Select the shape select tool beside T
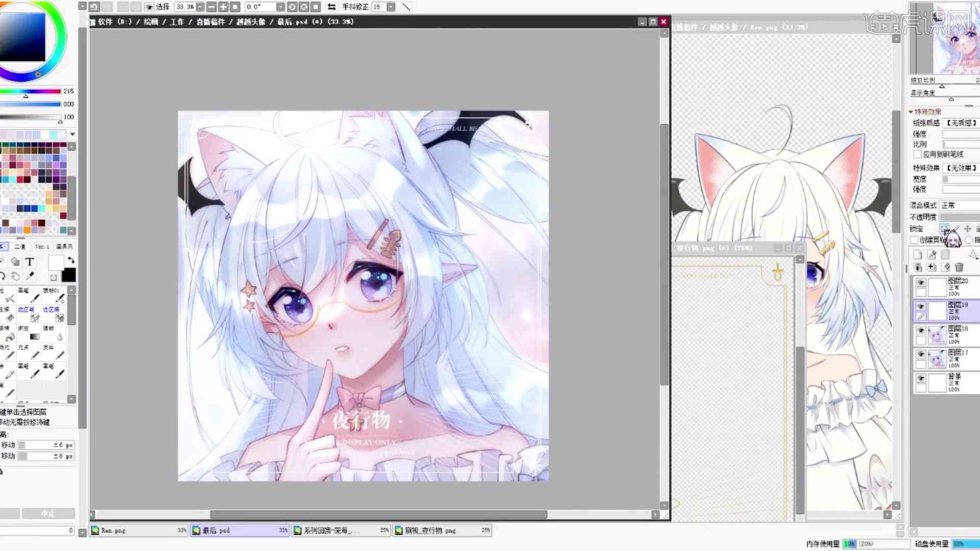 tap(15, 262)
